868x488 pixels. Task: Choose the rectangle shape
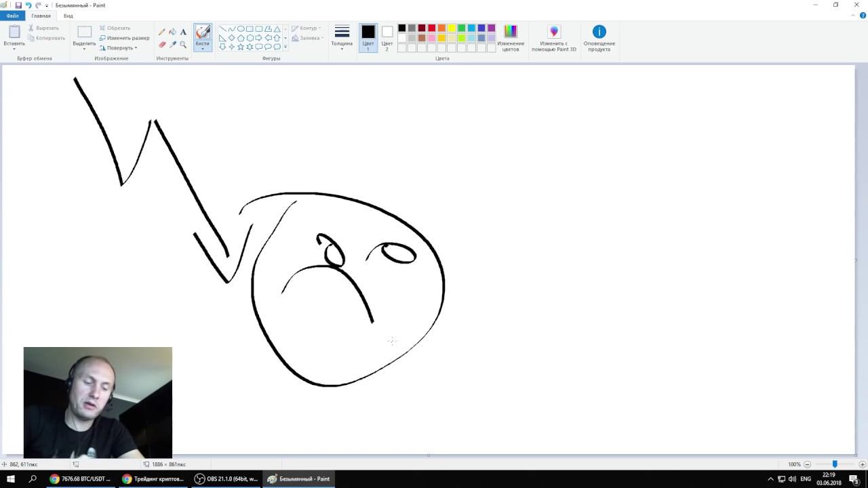pos(250,29)
